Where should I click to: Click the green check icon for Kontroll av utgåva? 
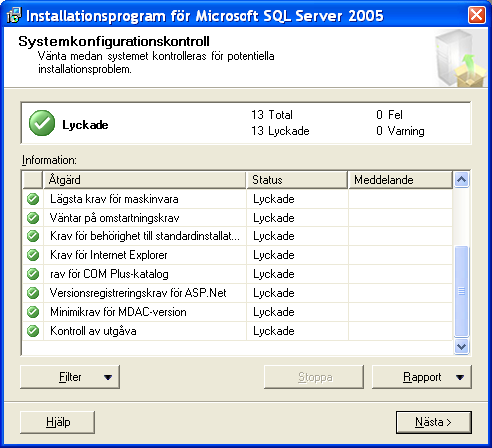point(33,331)
